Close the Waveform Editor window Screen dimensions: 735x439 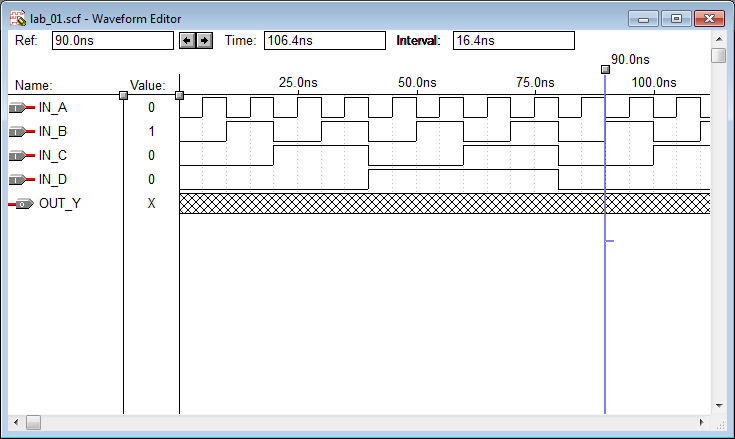pos(709,19)
